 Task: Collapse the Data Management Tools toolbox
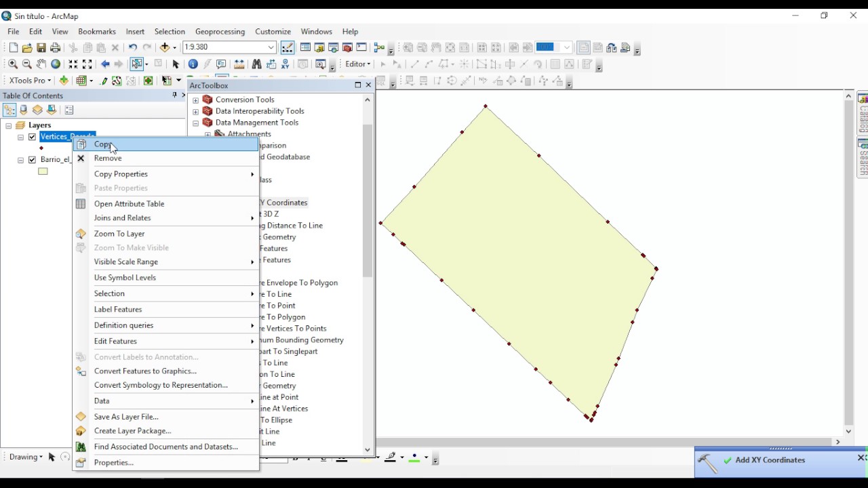tap(196, 123)
